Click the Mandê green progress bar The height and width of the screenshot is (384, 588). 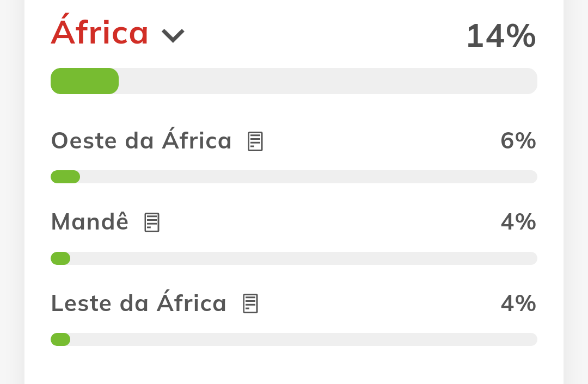(60, 258)
